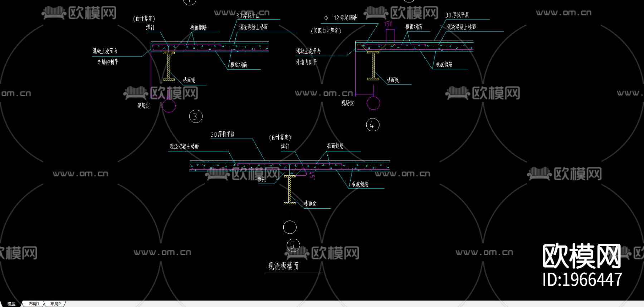The height and width of the screenshot is (307, 644).
Task: Open the 布局2 layout tab
Action: [x=55, y=304]
